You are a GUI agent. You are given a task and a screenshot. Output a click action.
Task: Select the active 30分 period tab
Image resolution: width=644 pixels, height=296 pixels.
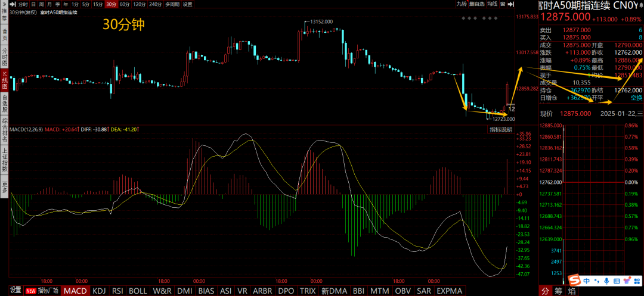click(x=112, y=4)
